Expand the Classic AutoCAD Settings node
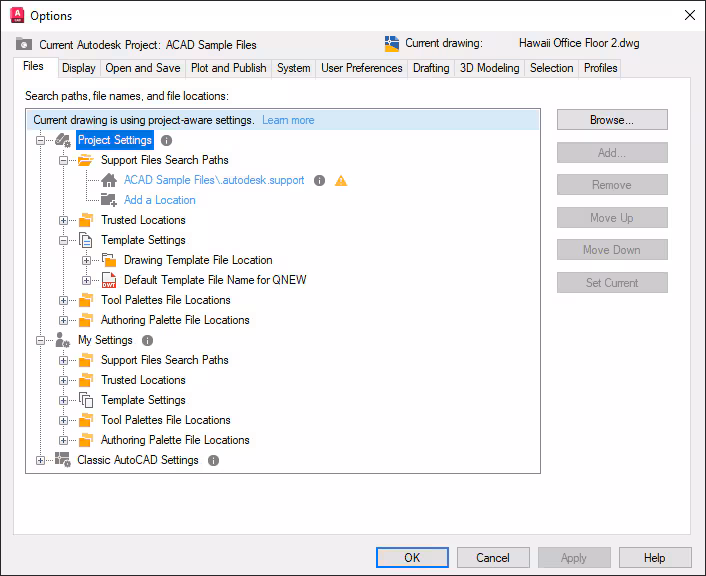This screenshot has width=706, height=576. [x=41, y=460]
